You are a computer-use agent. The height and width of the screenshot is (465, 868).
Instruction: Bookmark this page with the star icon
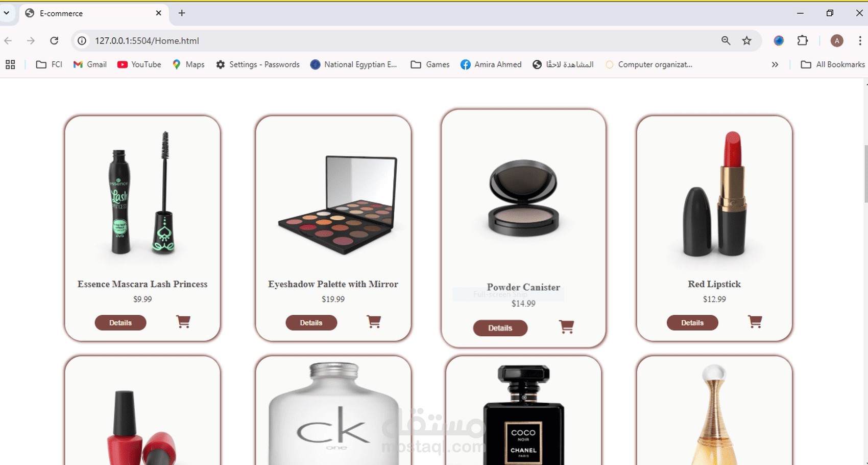pyautogui.click(x=746, y=40)
